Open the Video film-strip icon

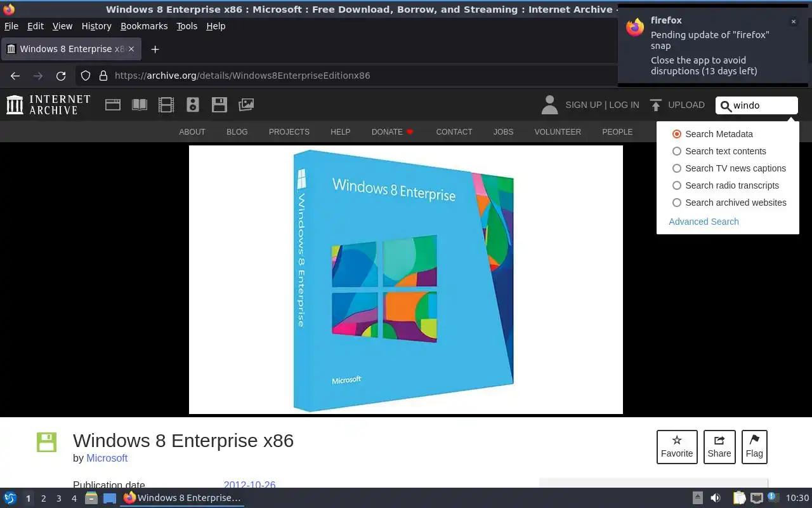(x=166, y=105)
